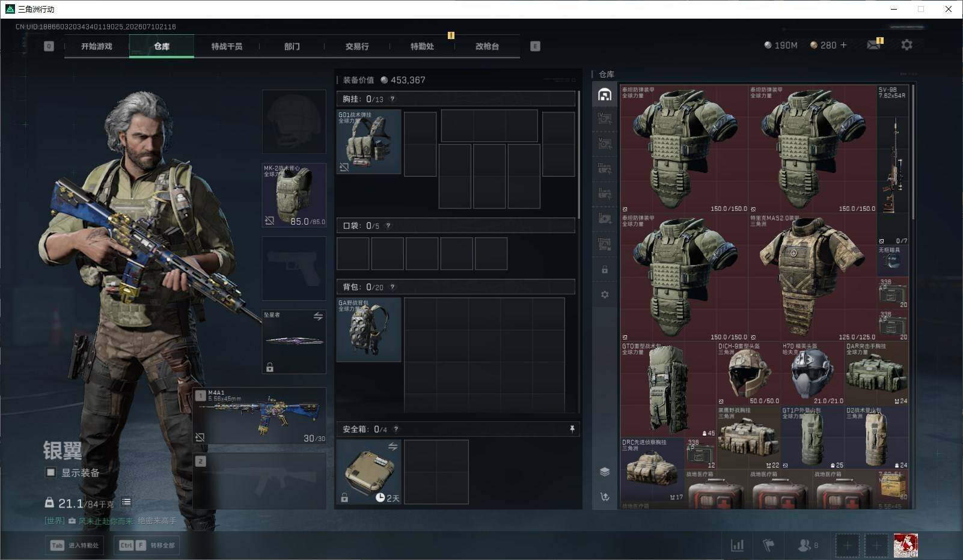Open warehouse sidebar gear settings
Screen dimensions: 963x560
pyautogui.click(x=605, y=294)
